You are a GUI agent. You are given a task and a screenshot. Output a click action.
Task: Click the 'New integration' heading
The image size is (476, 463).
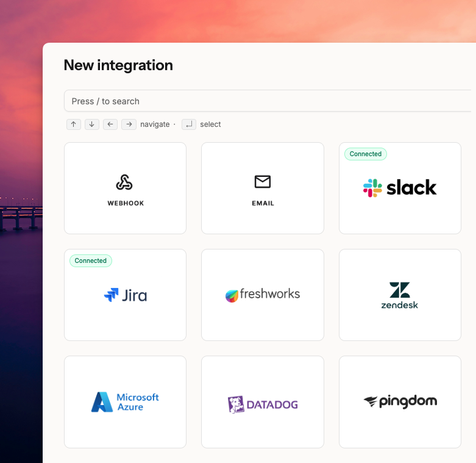pos(118,65)
